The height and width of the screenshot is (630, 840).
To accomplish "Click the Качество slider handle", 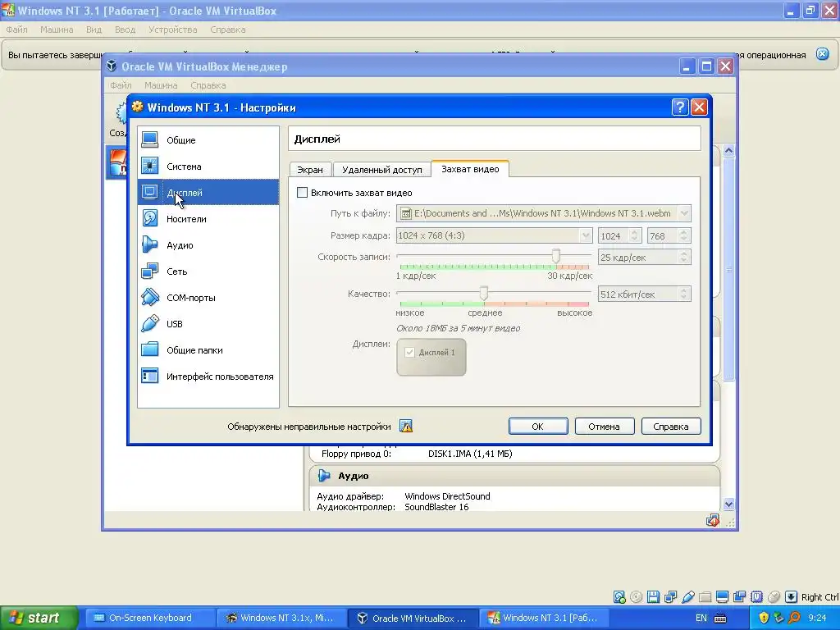I will point(484,293).
